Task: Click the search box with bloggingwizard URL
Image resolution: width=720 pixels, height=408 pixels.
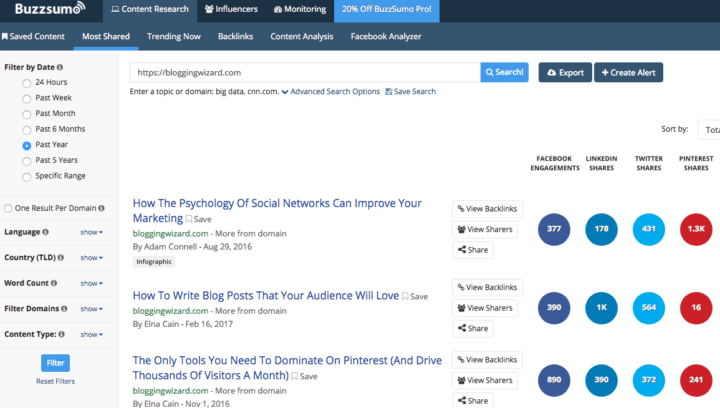Action: pyautogui.click(x=305, y=73)
